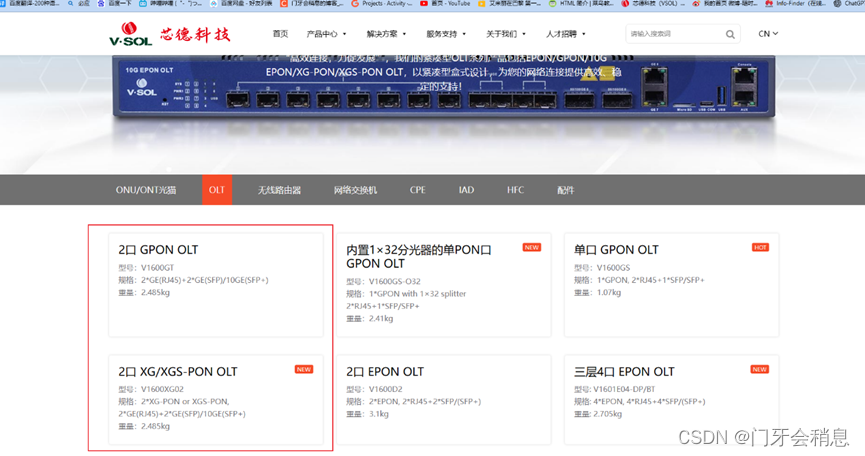Image resolution: width=865 pixels, height=456 pixels.
Task: Open the Info-Finder bookmark
Action: [x=795, y=3]
